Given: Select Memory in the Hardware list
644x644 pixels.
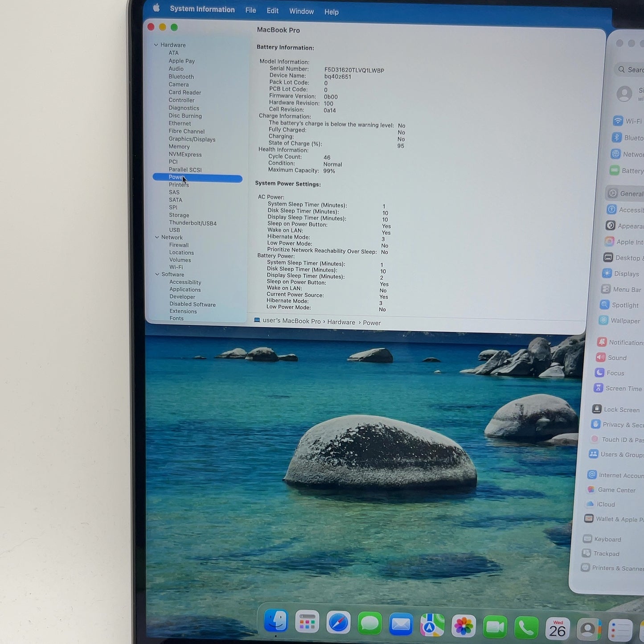Looking at the screenshot, I should click(x=179, y=147).
